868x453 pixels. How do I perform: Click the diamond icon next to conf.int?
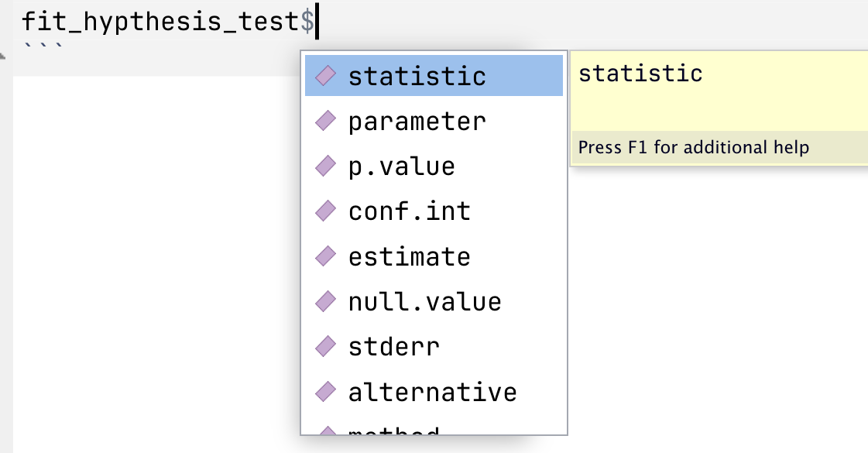pyautogui.click(x=326, y=211)
